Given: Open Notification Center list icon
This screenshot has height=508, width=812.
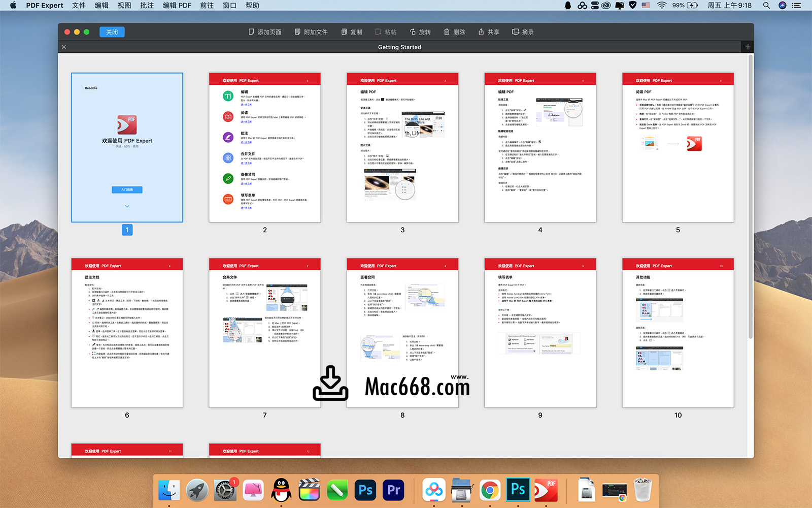Looking at the screenshot, I should pyautogui.click(x=797, y=5).
